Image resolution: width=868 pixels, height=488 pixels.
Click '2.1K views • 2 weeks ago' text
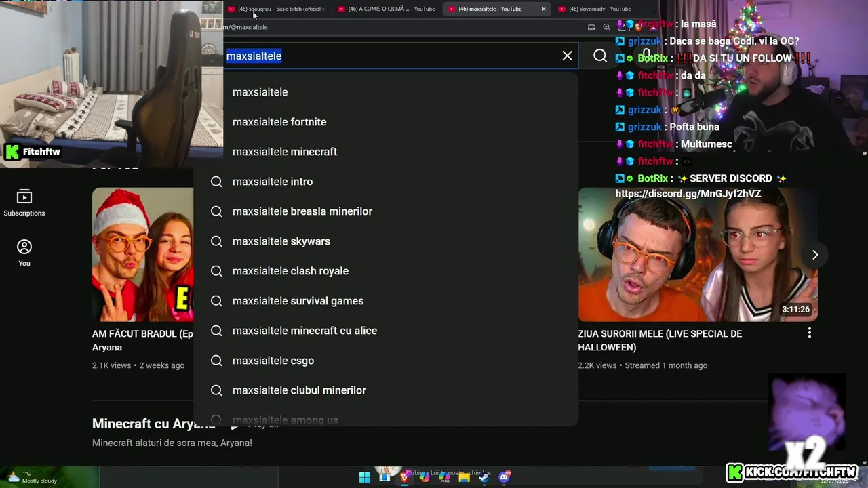click(x=138, y=365)
